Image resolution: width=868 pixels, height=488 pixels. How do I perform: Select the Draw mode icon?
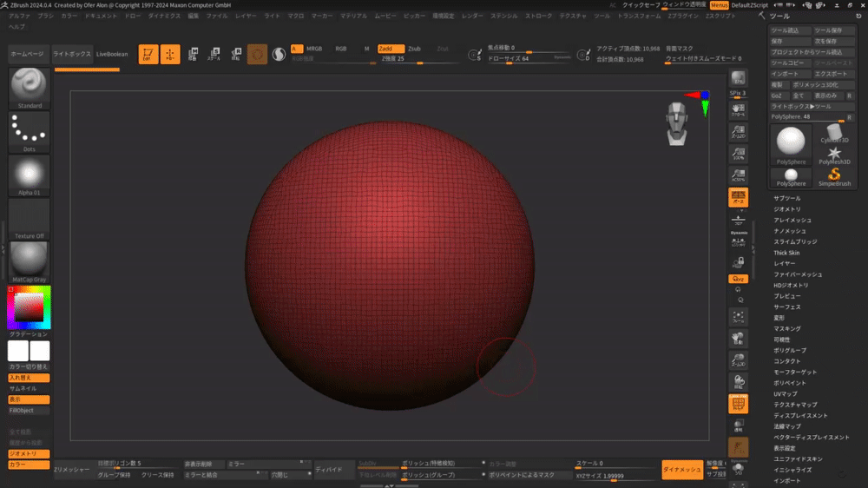click(x=170, y=54)
